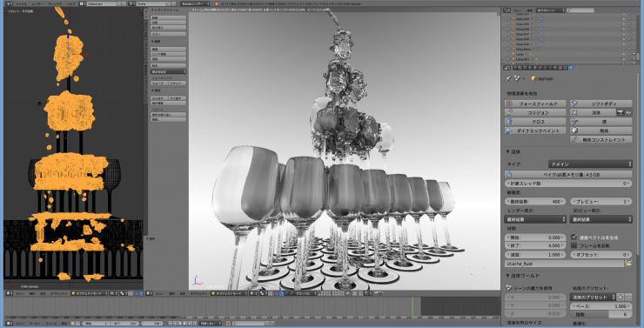644x328 pixels.
Task: Click フラット shading button in tool shelf
Action: pos(178,83)
